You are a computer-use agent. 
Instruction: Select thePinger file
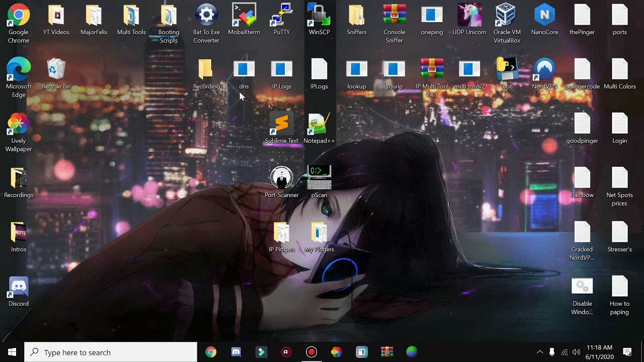click(582, 15)
